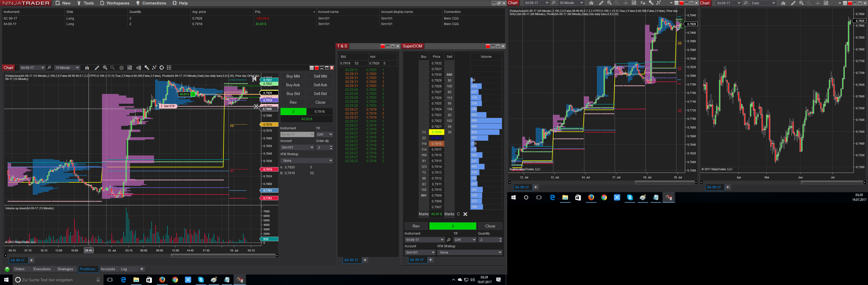
Task: Open Account dropdown in SuperDOM
Action: point(420,252)
